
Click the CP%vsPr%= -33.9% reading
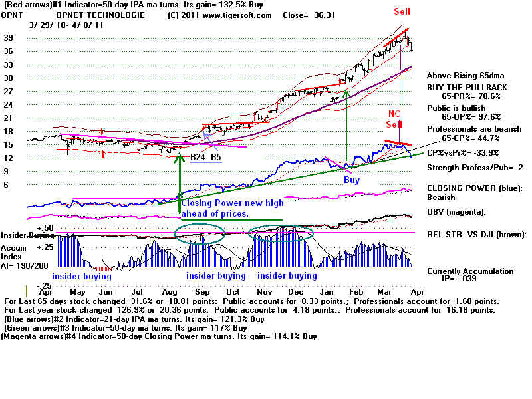point(463,153)
